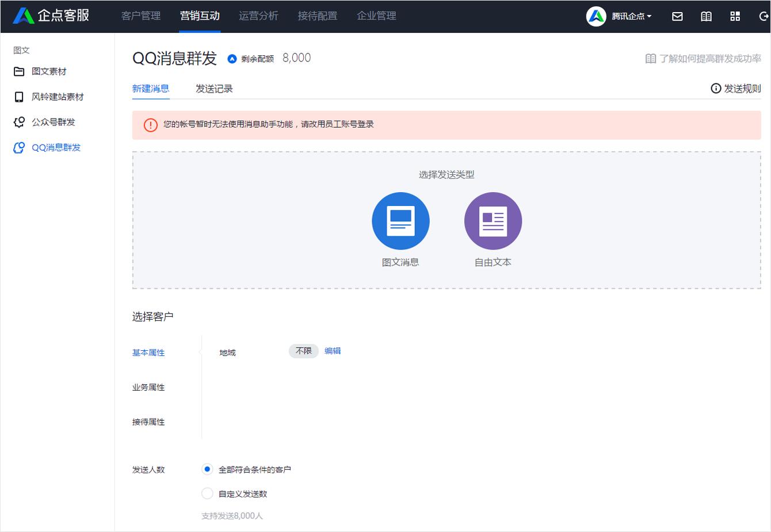The image size is (771, 532).
Task: 选择侧边栏的图文素材图标
Action: (x=18, y=71)
